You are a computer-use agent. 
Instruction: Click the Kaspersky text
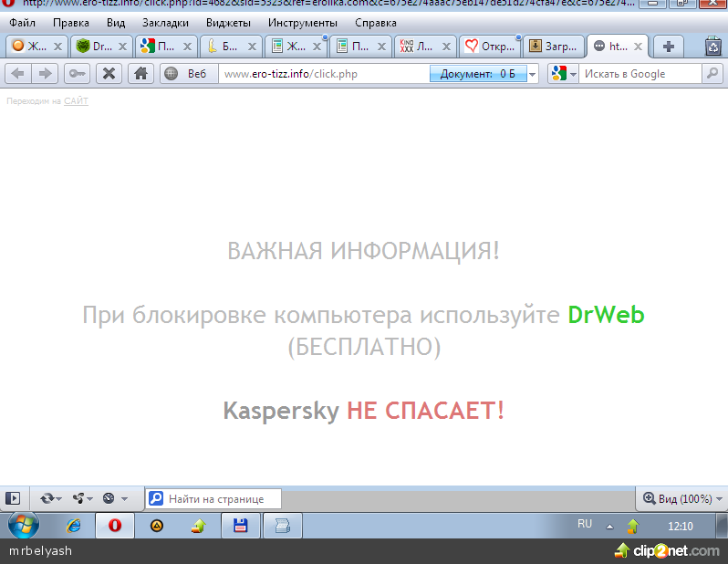pyautogui.click(x=281, y=411)
